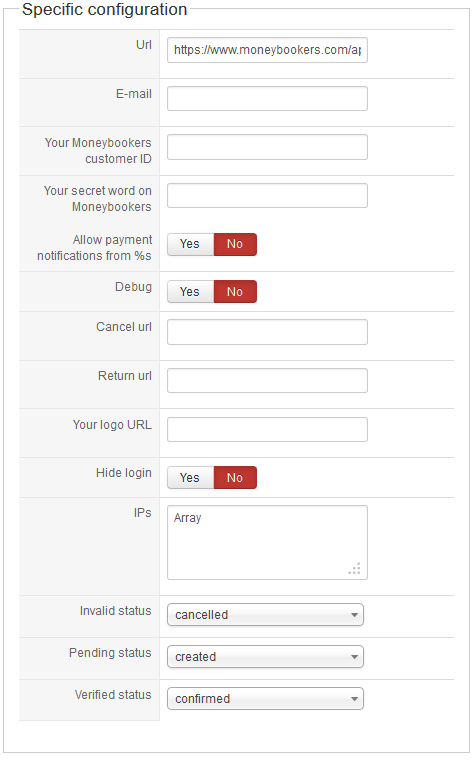Click the Verified status dropdown arrow

(354, 699)
